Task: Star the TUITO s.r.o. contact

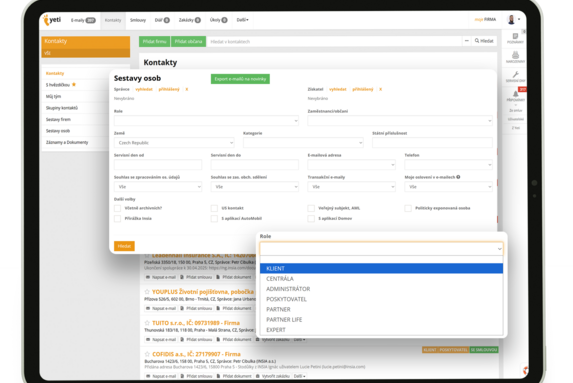Action: pyautogui.click(x=147, y=323)
